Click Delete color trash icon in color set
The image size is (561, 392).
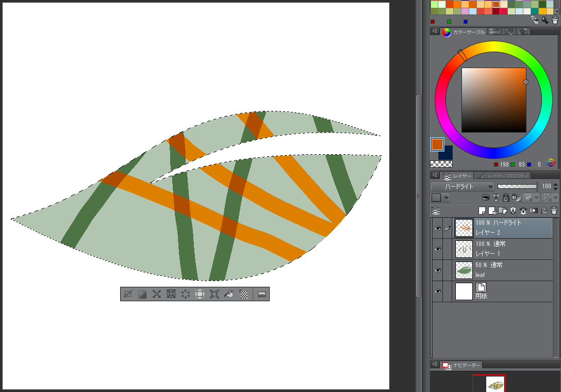(x=555, y=21)
